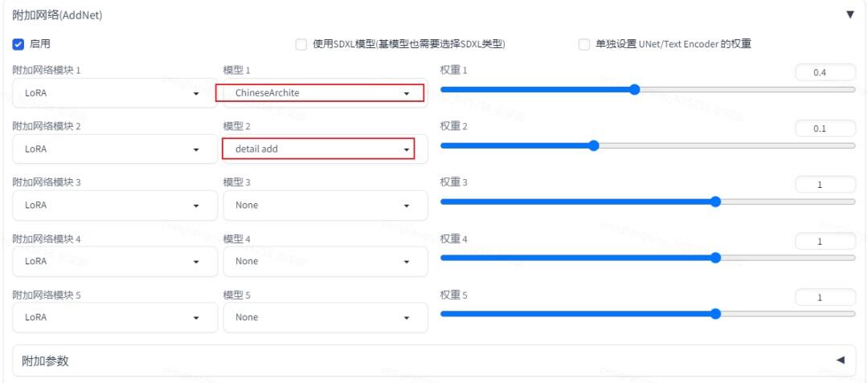
Task: Open 附加网络模块 2 LoRA dropdown arrow
Action: click(196, 149)
